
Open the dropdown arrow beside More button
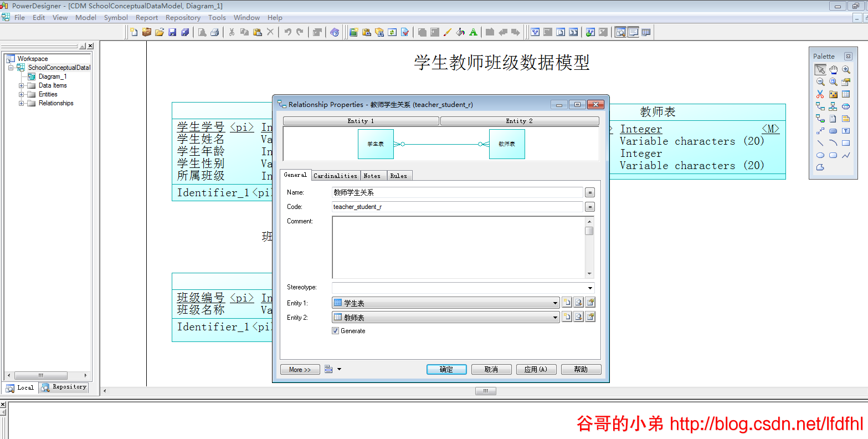pos(340,369)
